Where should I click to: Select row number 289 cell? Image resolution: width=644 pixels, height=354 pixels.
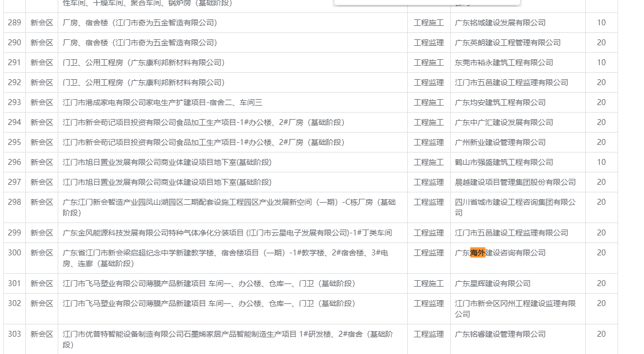(15, 23)
